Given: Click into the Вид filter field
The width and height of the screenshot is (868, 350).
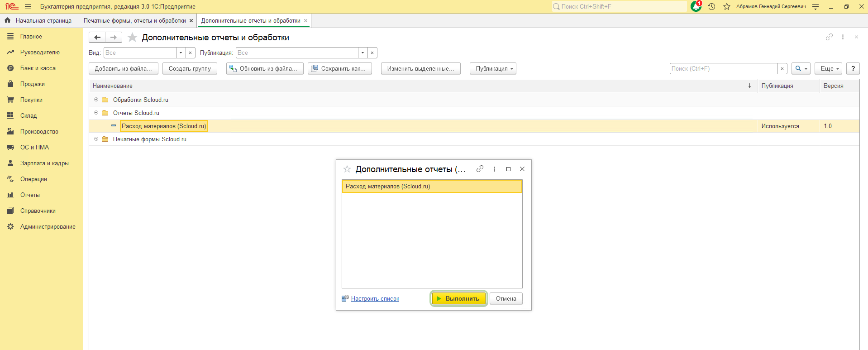Looking at the screenshot, I should coord(140,53).
